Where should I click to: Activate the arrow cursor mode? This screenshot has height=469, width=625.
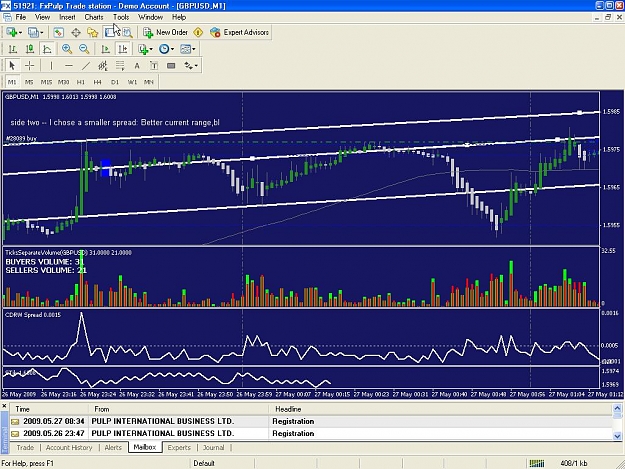pyautogui.click(x=12, y=66)
